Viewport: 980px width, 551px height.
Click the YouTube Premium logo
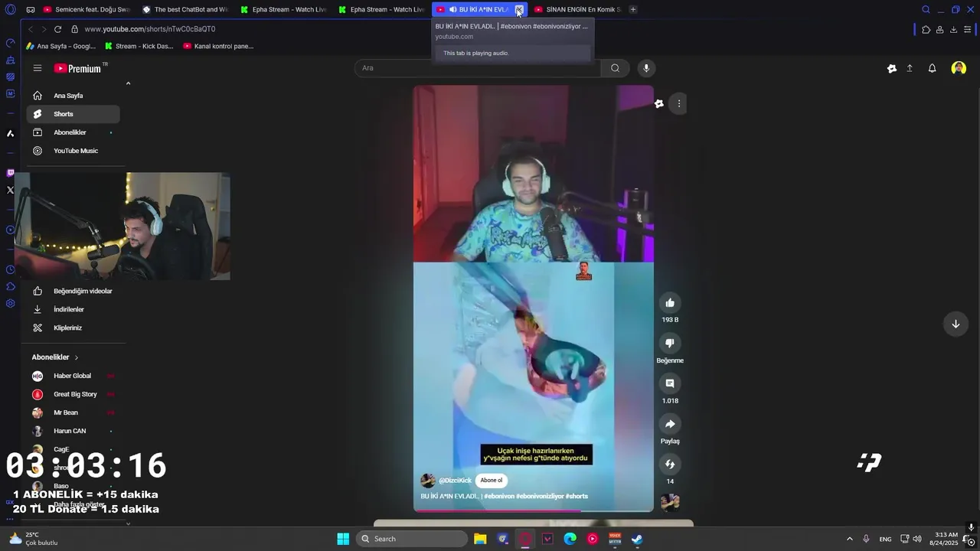(x=78, y=68)
